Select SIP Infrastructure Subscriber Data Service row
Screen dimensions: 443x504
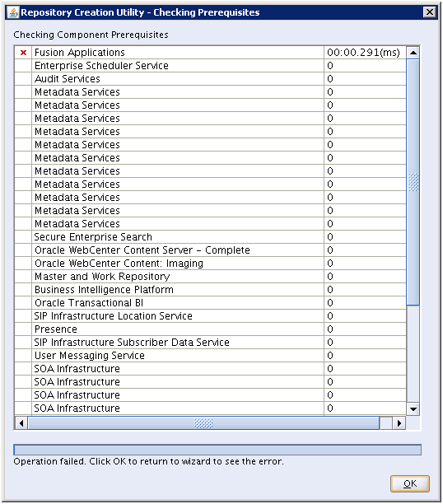click(x=210, y=343)
